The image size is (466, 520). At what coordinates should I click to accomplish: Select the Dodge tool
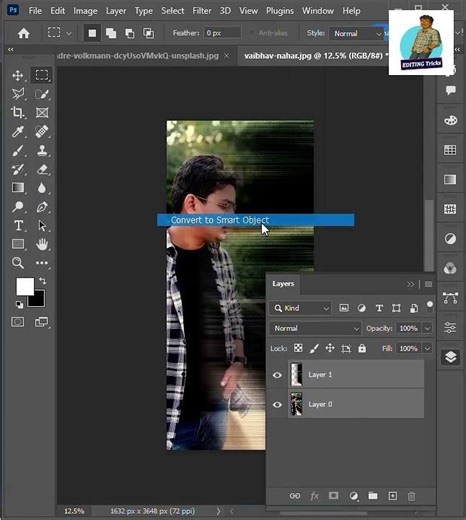tap(18, 207)
